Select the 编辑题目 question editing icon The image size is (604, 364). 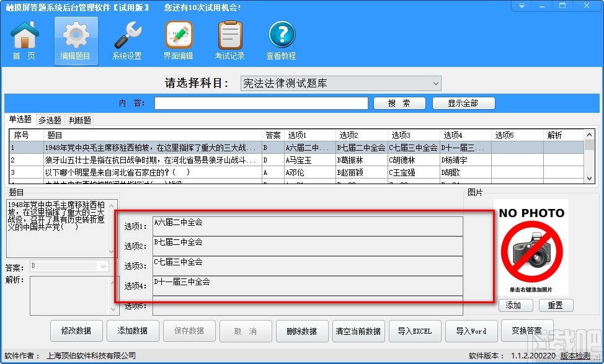75,39
